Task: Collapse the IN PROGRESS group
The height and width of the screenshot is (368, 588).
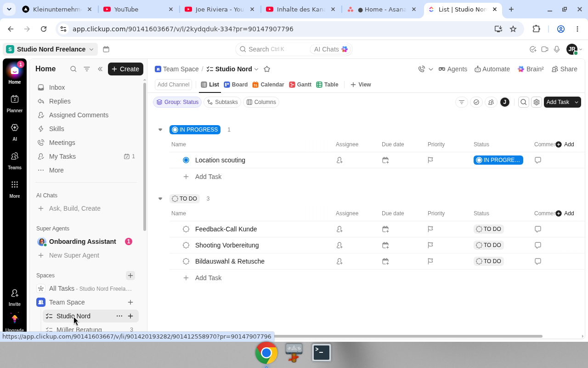Action: coord(160,130)
